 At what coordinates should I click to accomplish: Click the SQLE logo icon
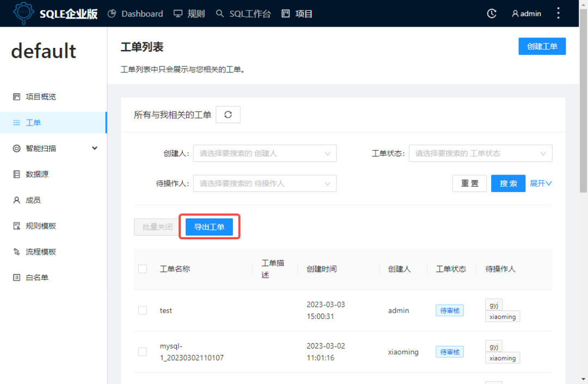23,13
